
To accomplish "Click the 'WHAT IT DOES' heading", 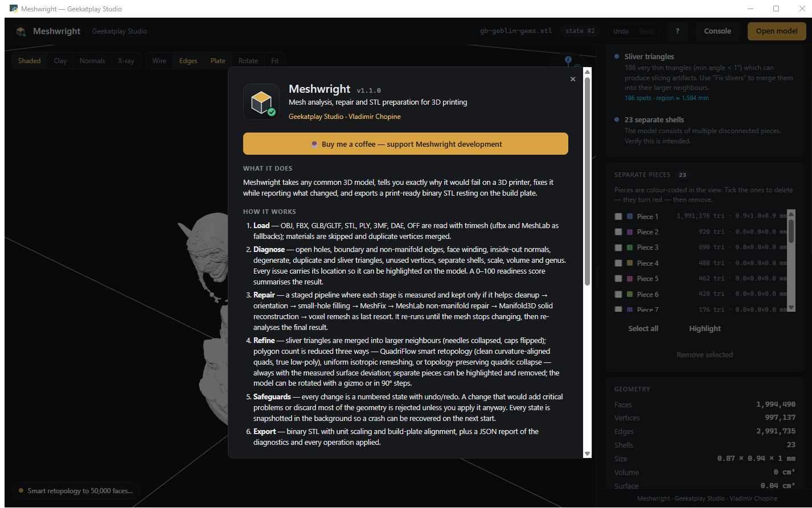I will [268, 168].
